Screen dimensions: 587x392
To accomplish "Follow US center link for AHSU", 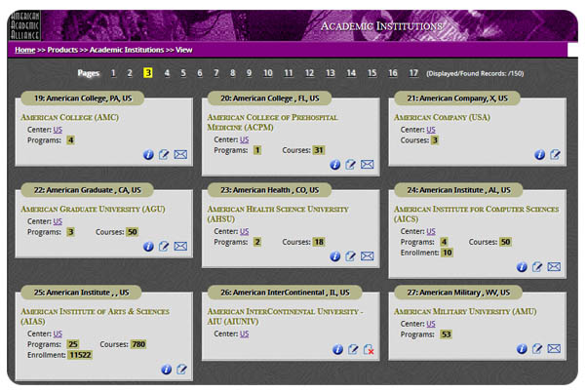I will pos(244,231).
